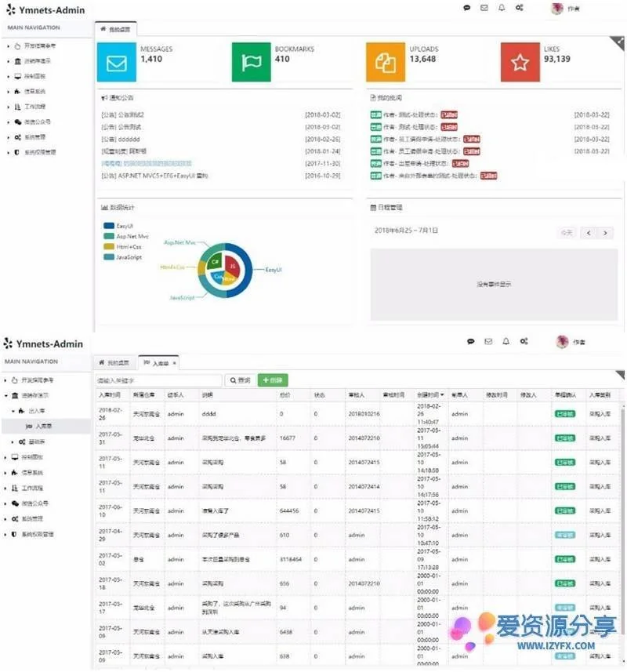Click the settings gears icon in the lower header
The height and width of the screenshot is (672, 627).
pyautogui.click(x=523, y=342)
